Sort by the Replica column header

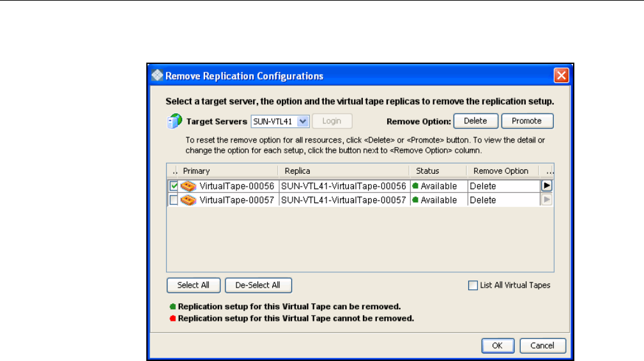tap(343, 171)
